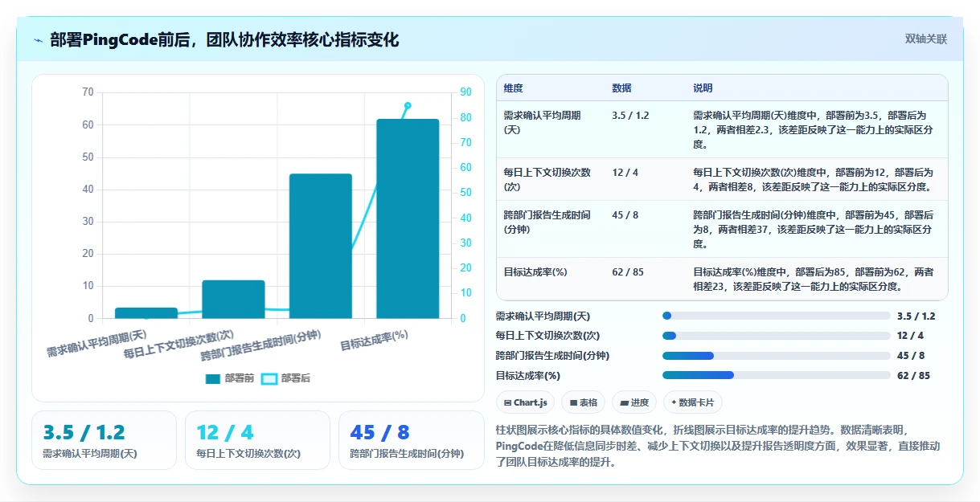Click the 数据 column header
Screen dimensions: 980x502
621,88
